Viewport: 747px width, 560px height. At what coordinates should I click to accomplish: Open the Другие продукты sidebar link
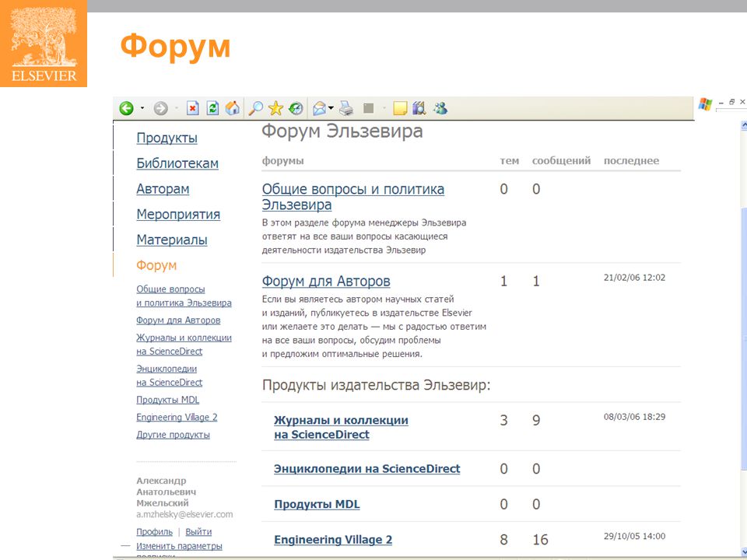coord(173,435)
